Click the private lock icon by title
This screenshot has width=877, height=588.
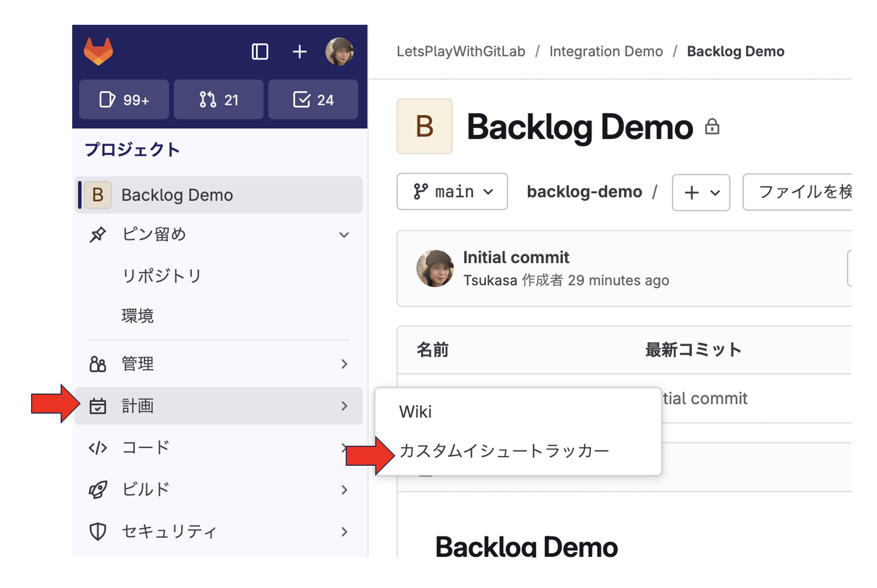[x=712, y=126]
